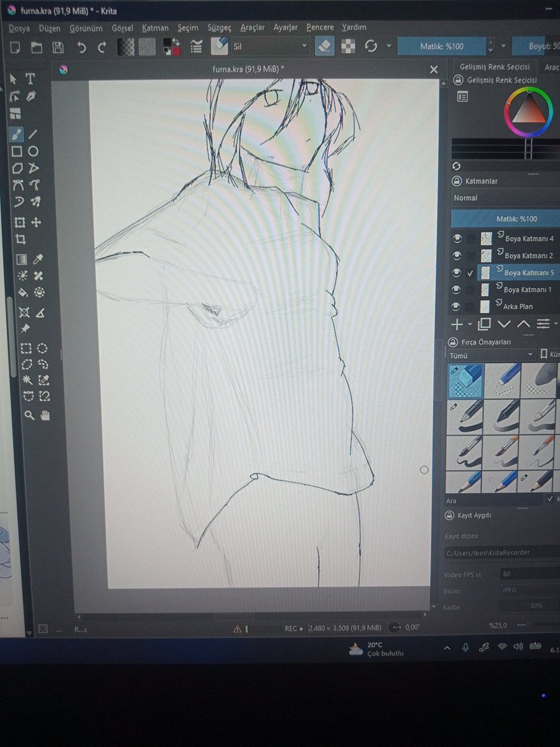Hide the Boya Katmanı 2 layer

pos(458,255)
